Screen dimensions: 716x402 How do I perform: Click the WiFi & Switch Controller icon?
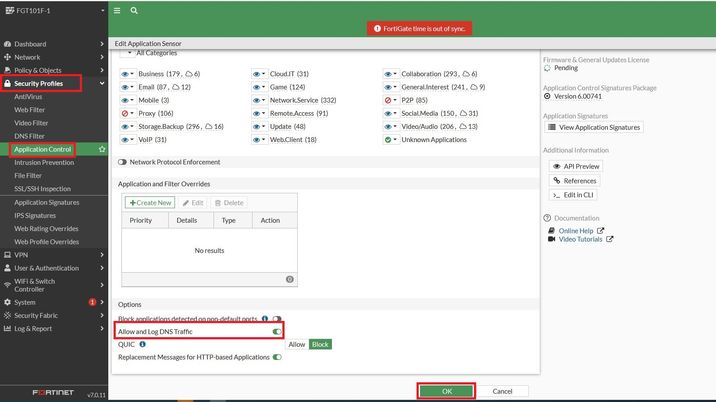click(x=7, y=285)
